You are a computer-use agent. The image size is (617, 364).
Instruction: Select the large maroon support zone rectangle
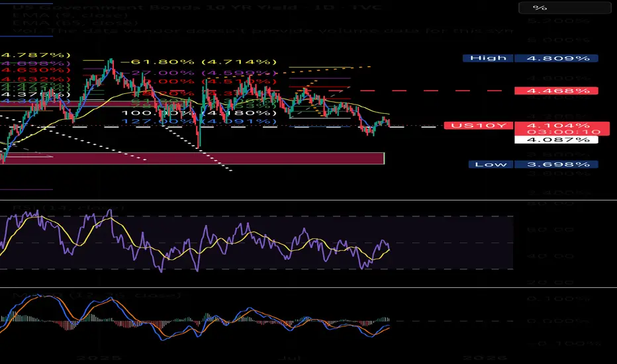point(192,158)
